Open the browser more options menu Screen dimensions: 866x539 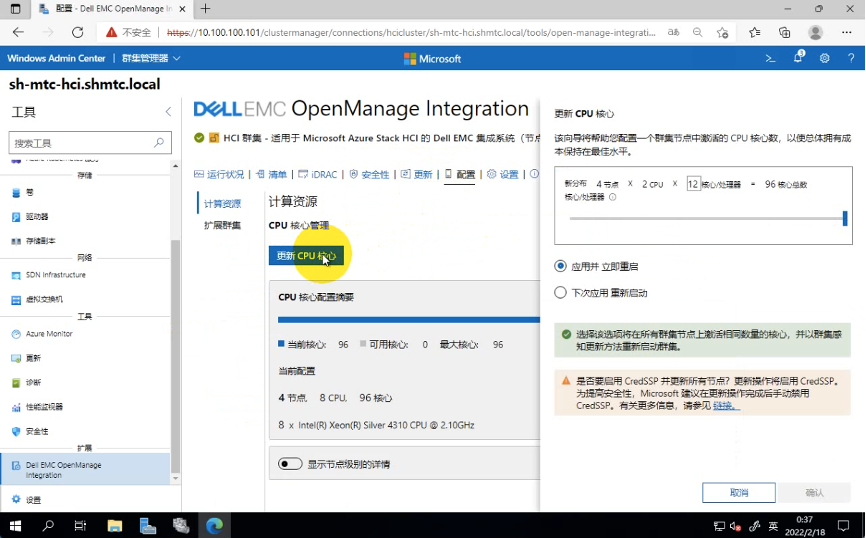pos(847,33)
